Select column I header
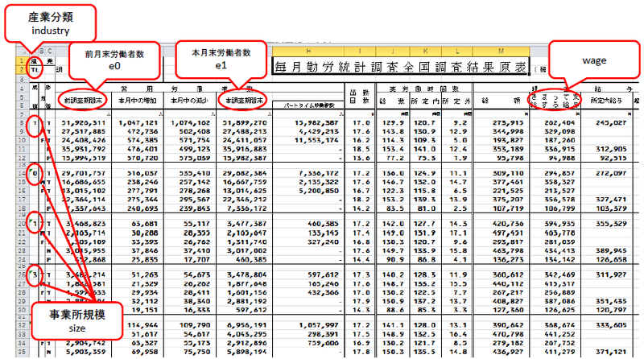This screenshot has height=359, width=644. [x=360, y=51]
